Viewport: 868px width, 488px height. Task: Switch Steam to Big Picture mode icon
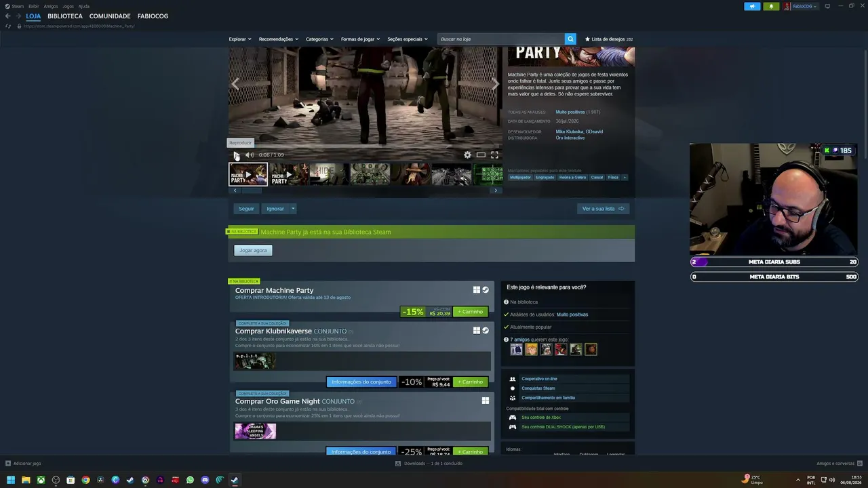click(827, 6)
